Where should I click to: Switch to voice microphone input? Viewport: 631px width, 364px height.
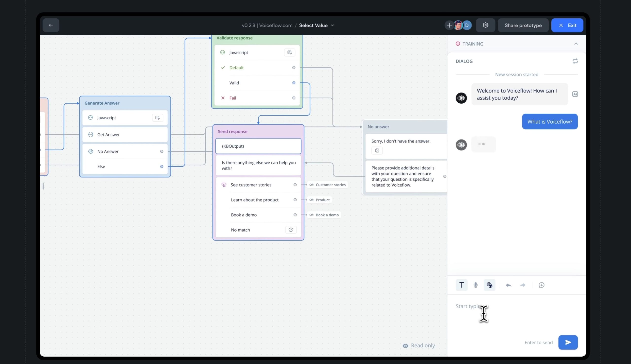click(x=475, y=285)
